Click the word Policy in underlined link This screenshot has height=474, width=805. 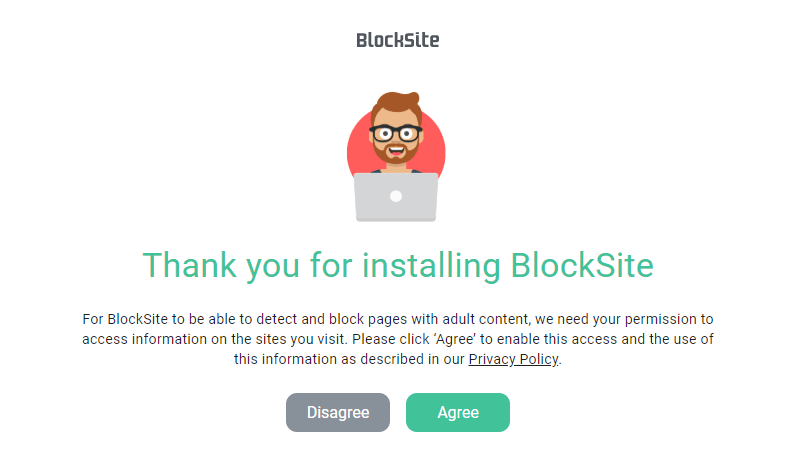(539, 359)
